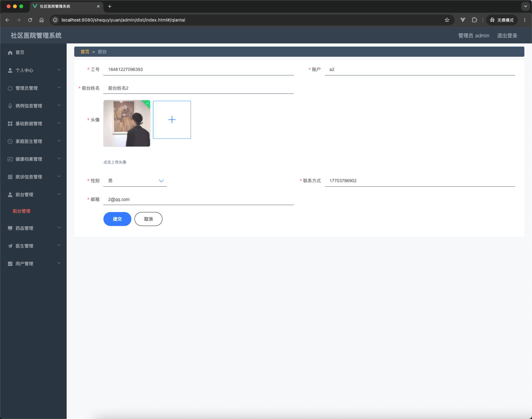Image resolution: width=532 pixels, height=419 pixels.
Task: Click the 工号 input field
Action: 199,69
